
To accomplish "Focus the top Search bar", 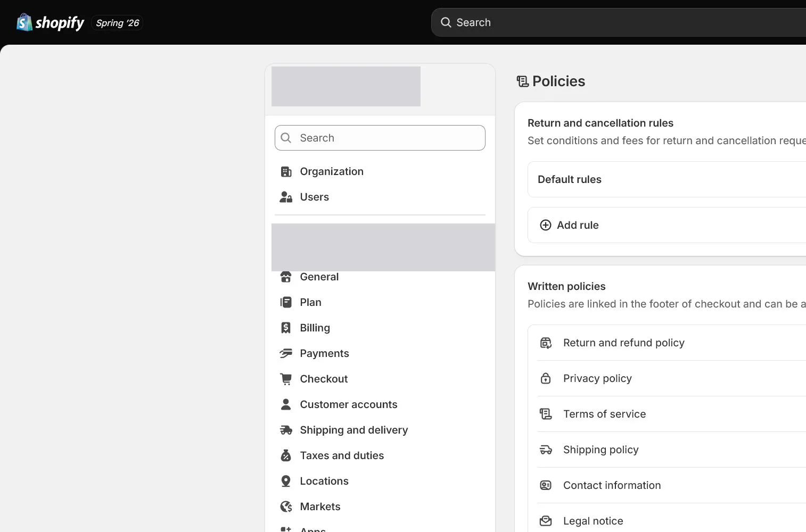I will [618, 22].
